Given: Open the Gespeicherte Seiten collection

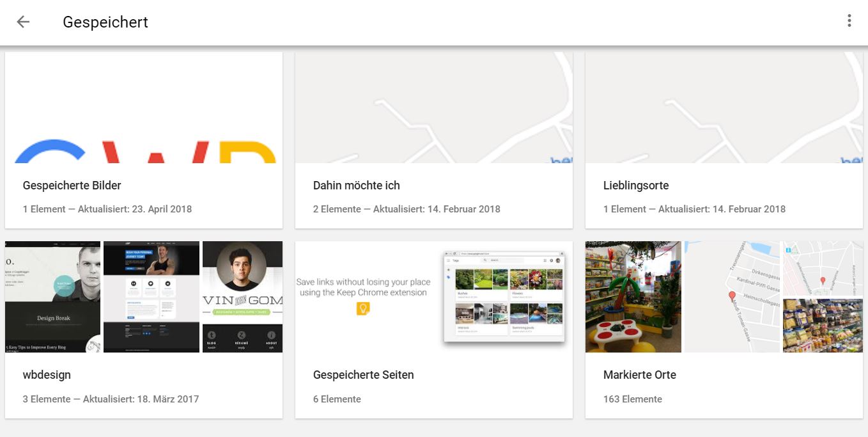Looking at the screenshot, I should (x=363, y=375).
